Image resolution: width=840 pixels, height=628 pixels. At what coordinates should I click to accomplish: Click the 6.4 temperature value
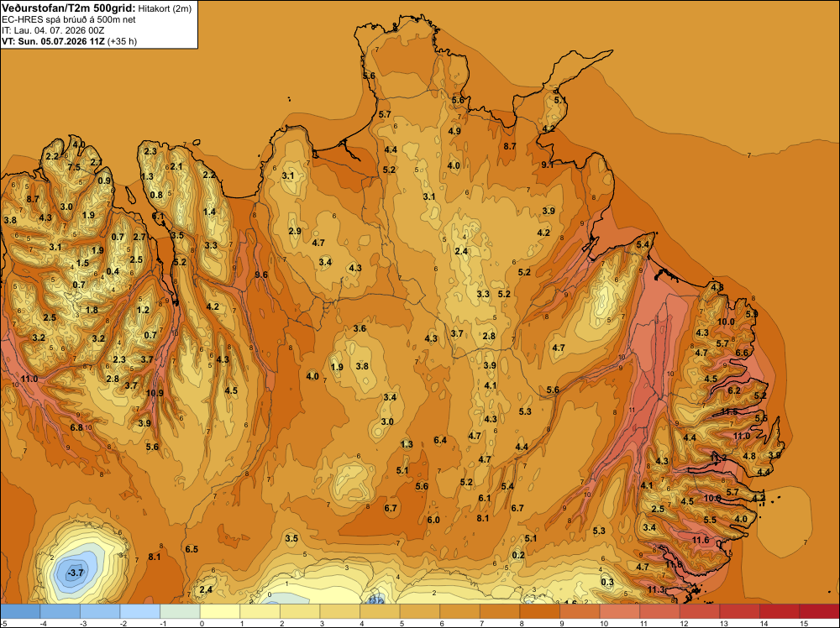[x=440, y=441]
